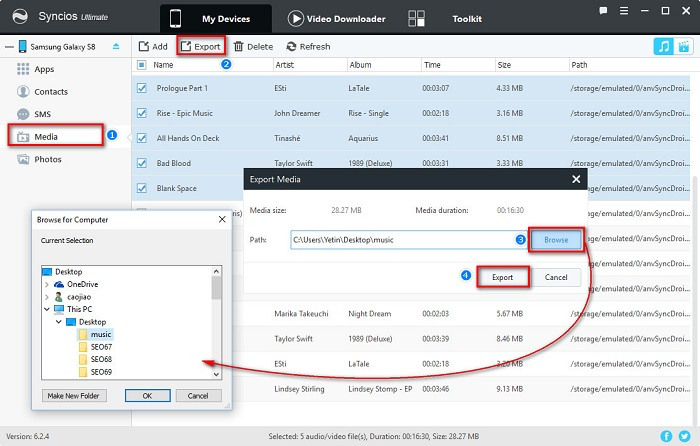Select root Desktop in folder tree
Viewport: 700px width, 446px height.
68,271
